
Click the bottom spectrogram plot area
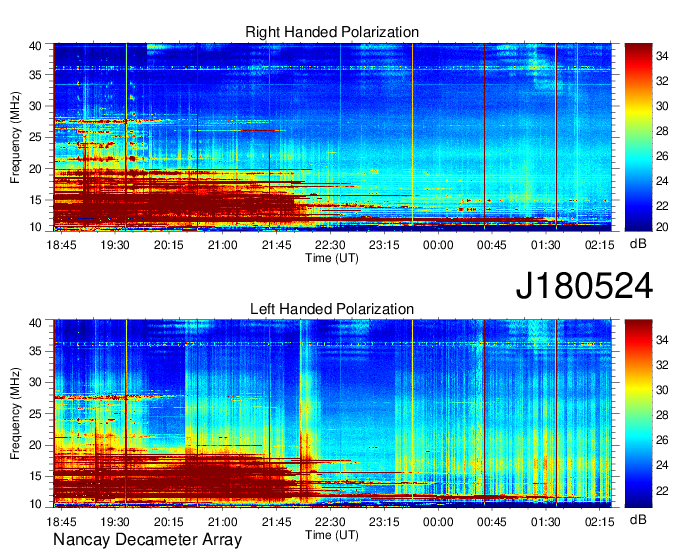pos(332,414)
